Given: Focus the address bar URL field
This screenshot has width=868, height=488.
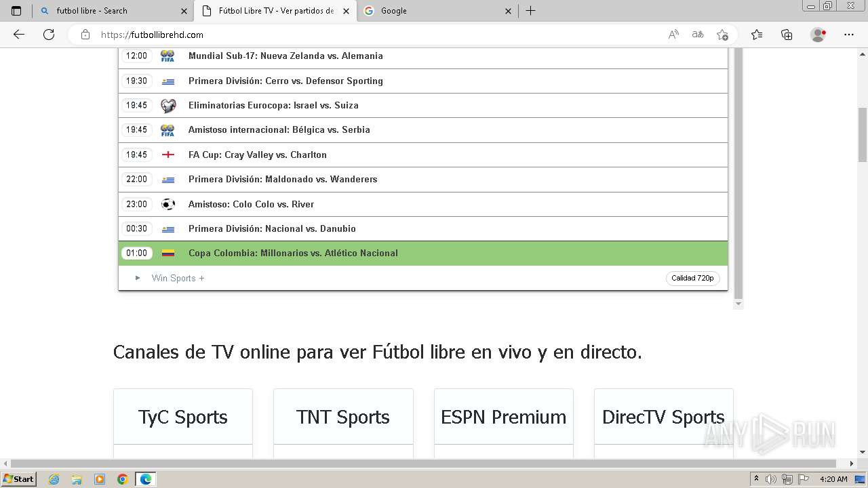Looking at the screenshot, I should coord(380,35).
